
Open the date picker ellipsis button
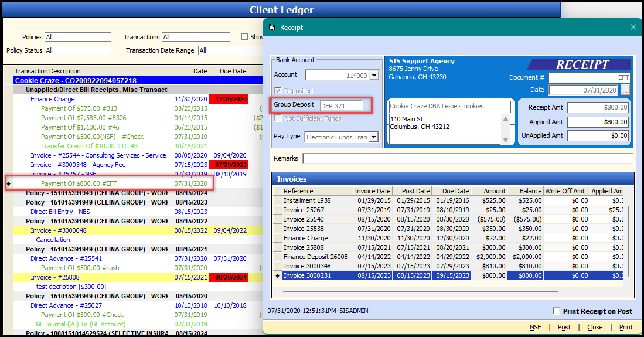pos(625,90)
